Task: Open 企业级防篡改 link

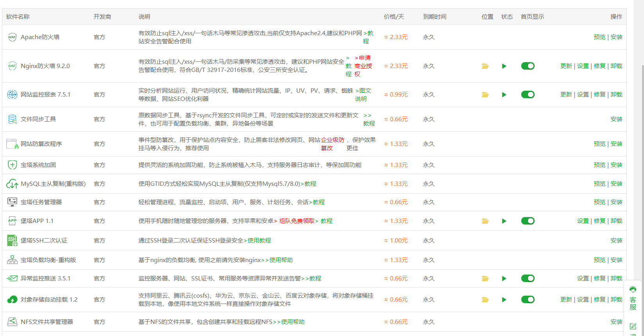Action: click(x=333, y=144)
